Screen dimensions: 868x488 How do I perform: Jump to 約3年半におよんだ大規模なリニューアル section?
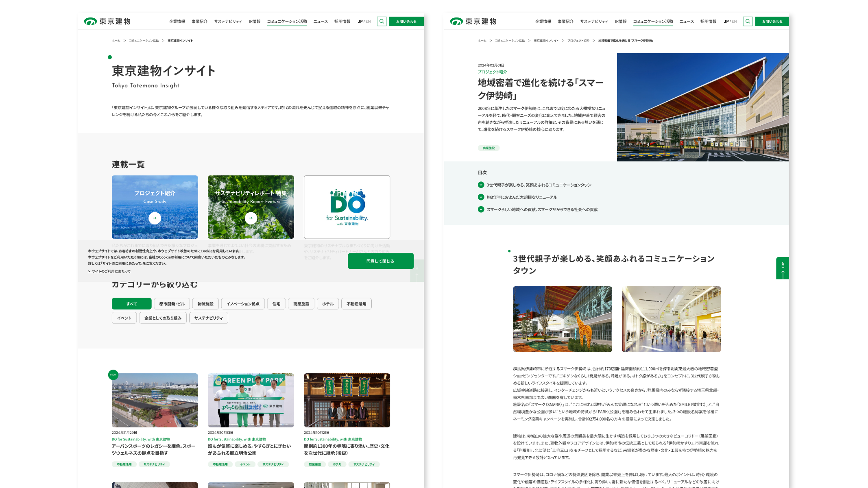click(x=522, y=197)
